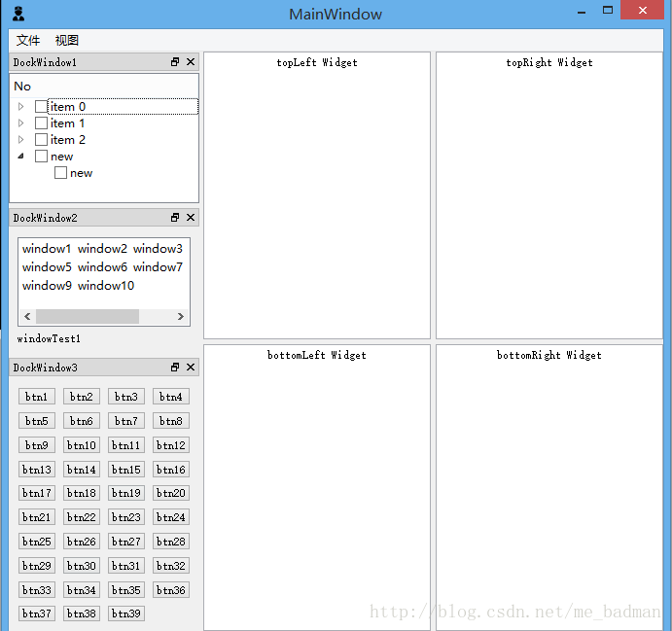
Task: Click the btn14 button
Action: [82, 470]
